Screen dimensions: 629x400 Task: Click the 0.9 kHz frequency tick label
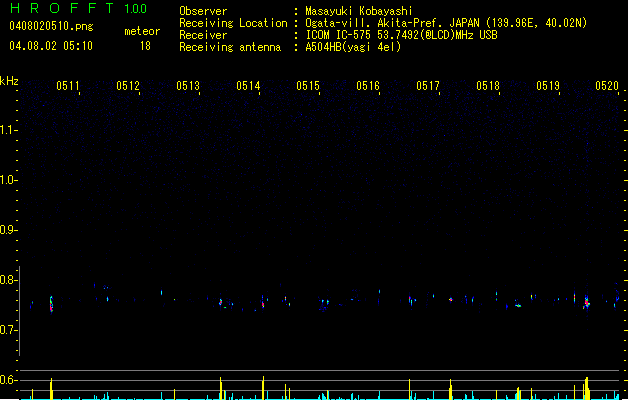(8, 230)
